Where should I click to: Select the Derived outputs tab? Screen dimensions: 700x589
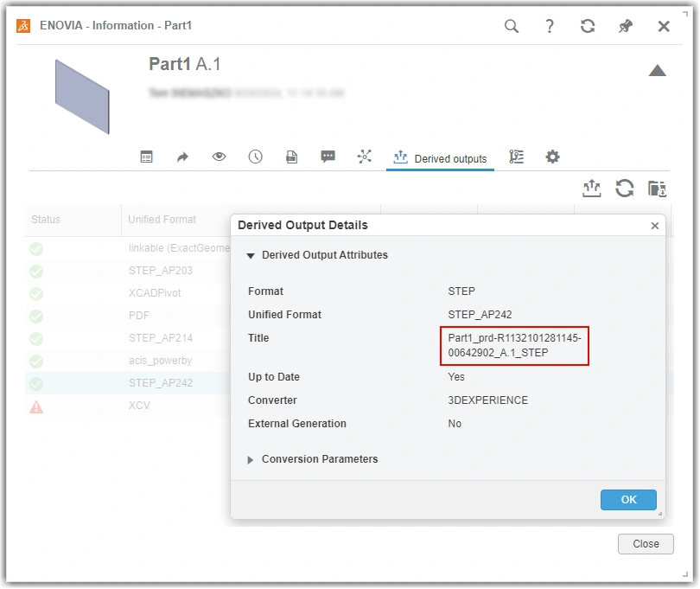440,158
